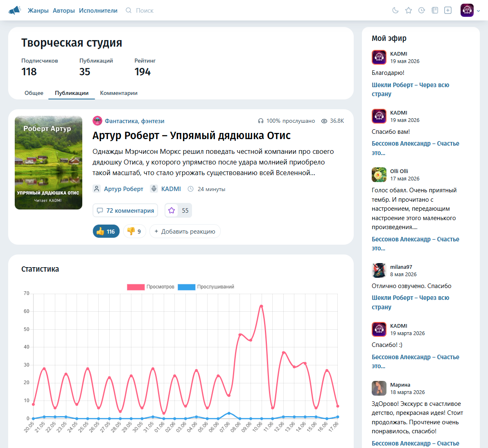Click the Olli Olli username
The width and height of the screenshot is (488, 448).
tap(399, 171)
